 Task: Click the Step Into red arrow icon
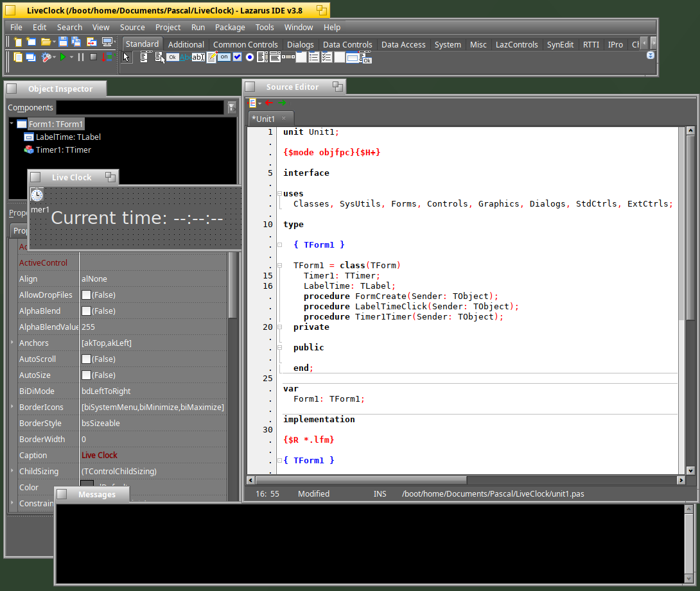point(107,57)
